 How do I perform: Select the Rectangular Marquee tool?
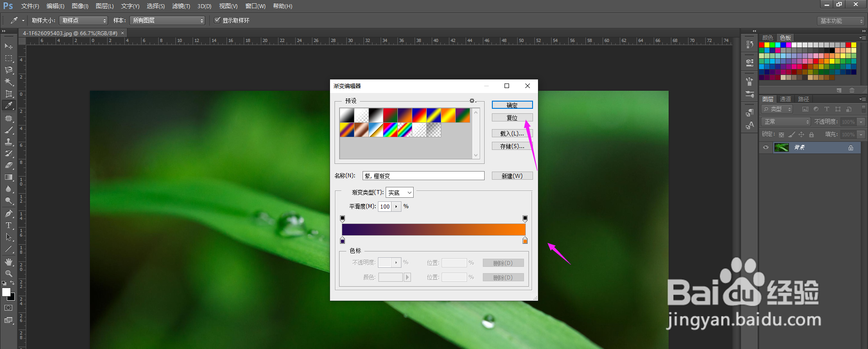coord(9,58)
